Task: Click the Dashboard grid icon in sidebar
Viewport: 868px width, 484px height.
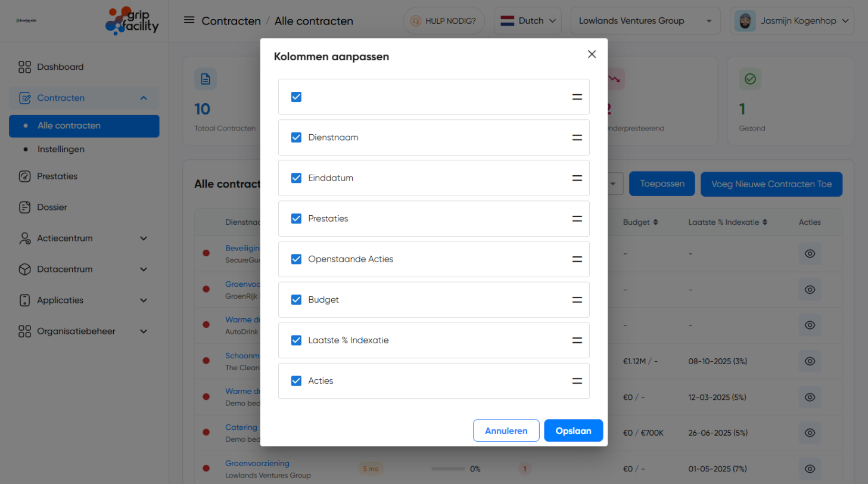Action: (24, 67)
